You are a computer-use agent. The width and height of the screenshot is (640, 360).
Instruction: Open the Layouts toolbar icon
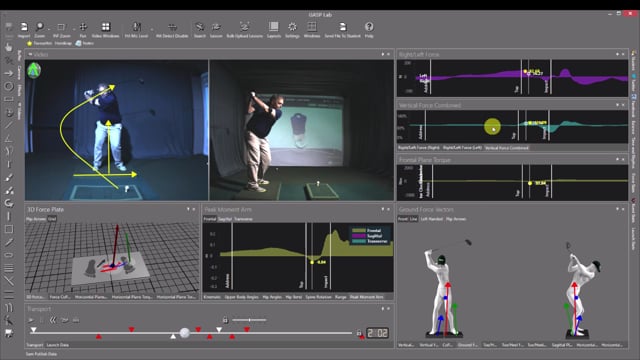click(273, 27)
